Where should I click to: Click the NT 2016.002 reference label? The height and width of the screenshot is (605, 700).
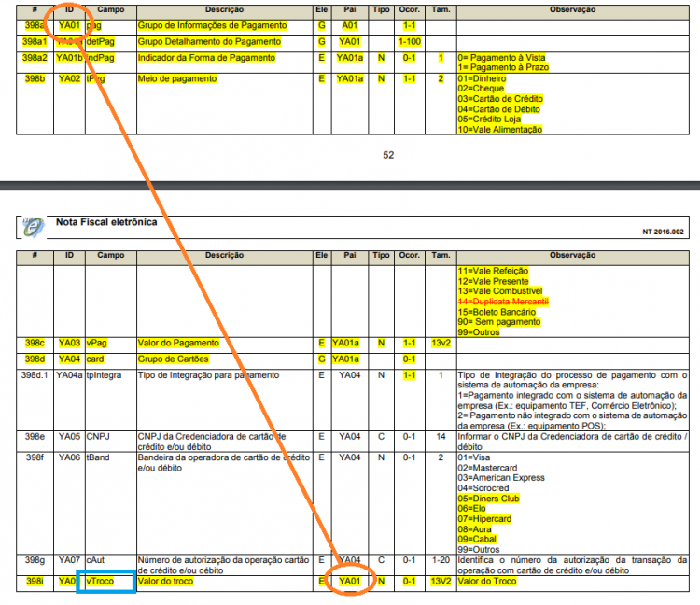click(663, 232)
